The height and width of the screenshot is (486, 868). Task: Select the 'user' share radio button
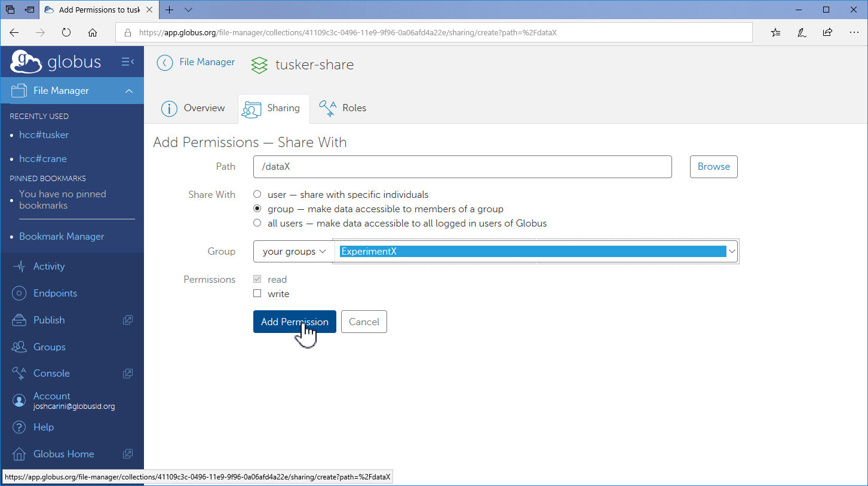(257, 195)
